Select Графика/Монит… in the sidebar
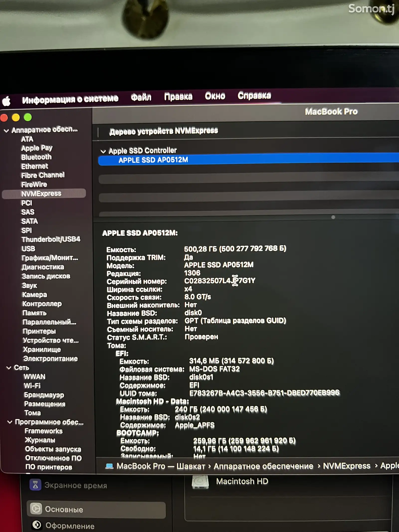 pyautogui.click(x=50, y=258)
